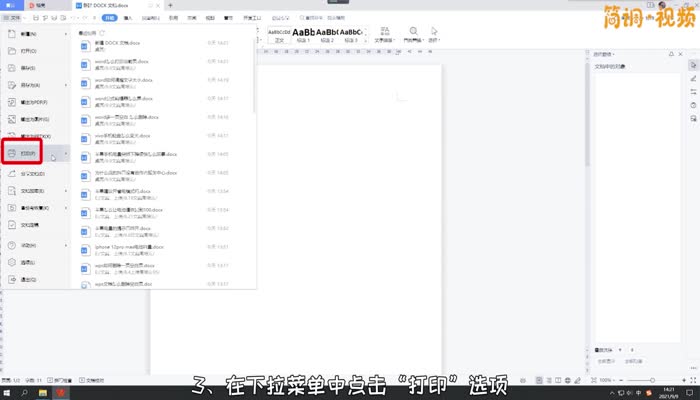Click the Document Finalize (文档定稿) icon
This screenshot has width=700, height=400.
[12, 225]
